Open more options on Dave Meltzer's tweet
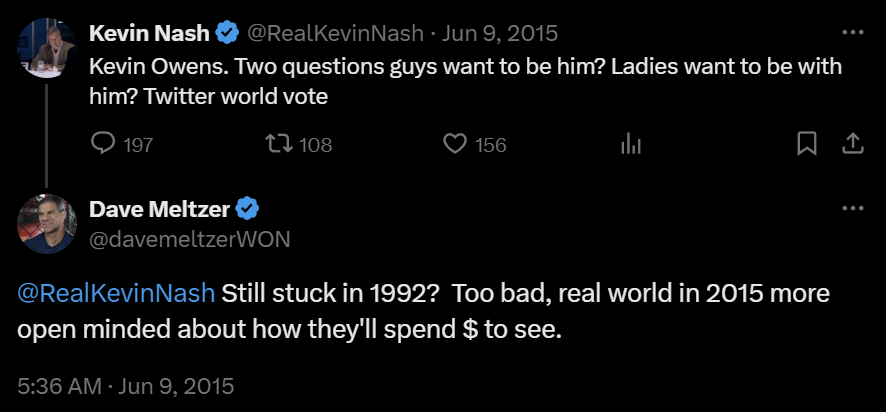 (852, 209)
